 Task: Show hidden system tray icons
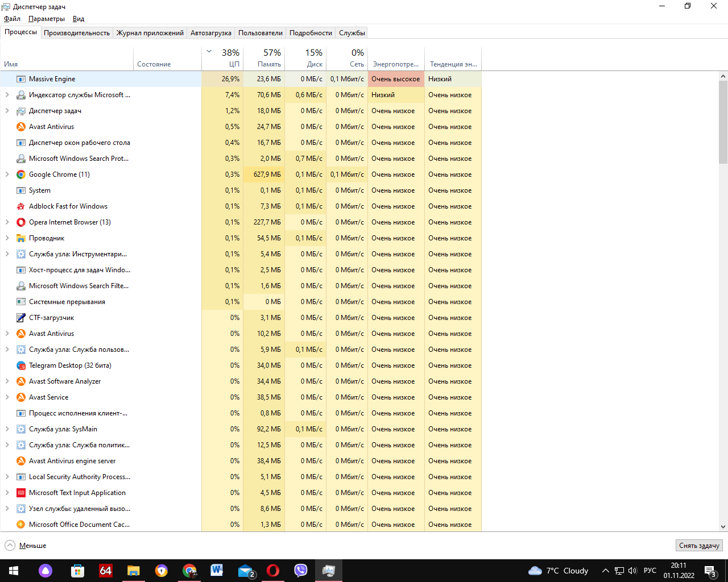[606, 571]
